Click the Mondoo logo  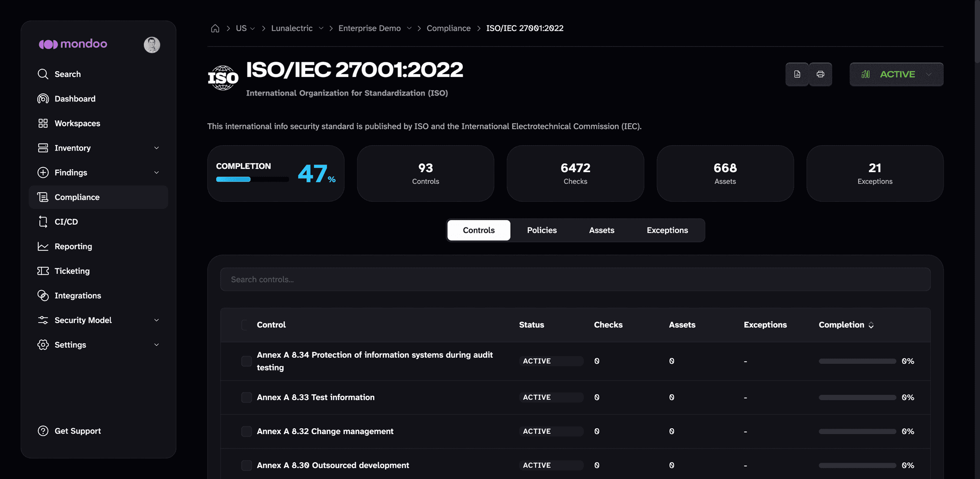click(x=73, y=44)
